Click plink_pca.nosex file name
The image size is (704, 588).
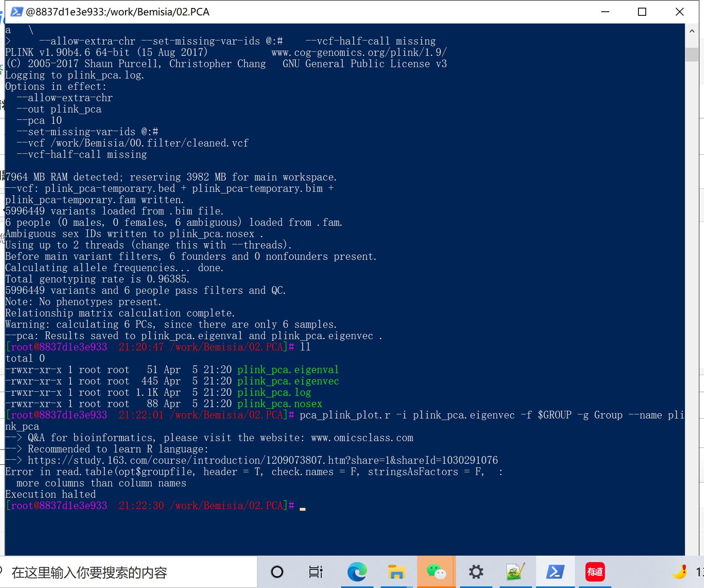click(280, 404)
